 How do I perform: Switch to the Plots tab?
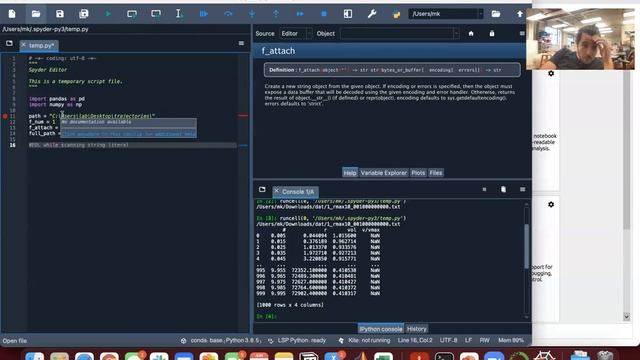pyautogui.click(x=418, y=173)
